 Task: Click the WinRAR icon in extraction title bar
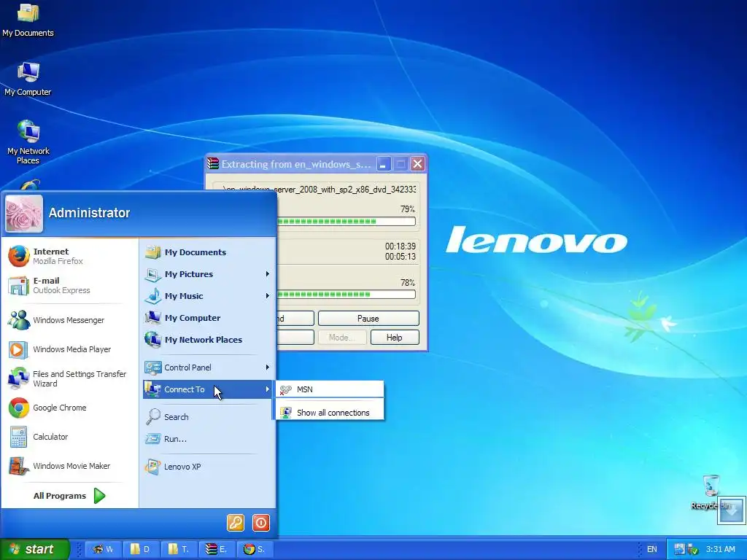pyautogui.click(x=213, y=164)
